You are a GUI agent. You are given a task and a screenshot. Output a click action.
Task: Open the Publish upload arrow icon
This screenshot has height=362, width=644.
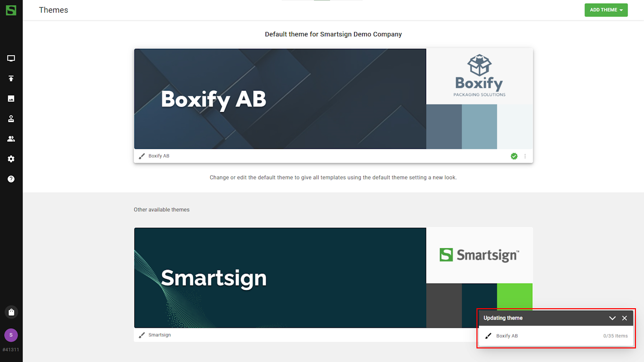click(x=11, y=78)
